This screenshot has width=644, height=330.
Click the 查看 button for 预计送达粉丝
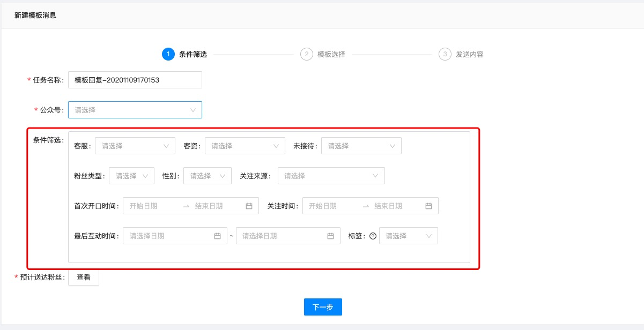pyautogui.click(x=83, y=277)
